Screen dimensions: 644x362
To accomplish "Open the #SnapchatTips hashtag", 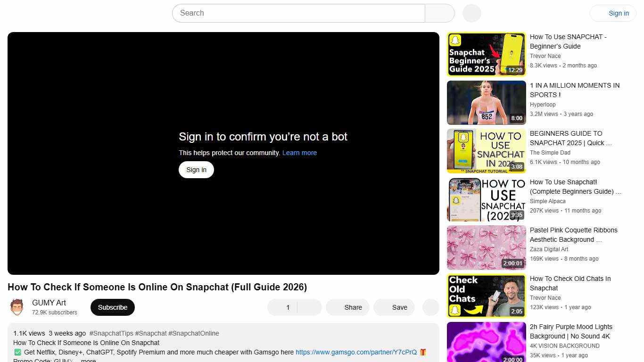I will [x=111, y=333].
